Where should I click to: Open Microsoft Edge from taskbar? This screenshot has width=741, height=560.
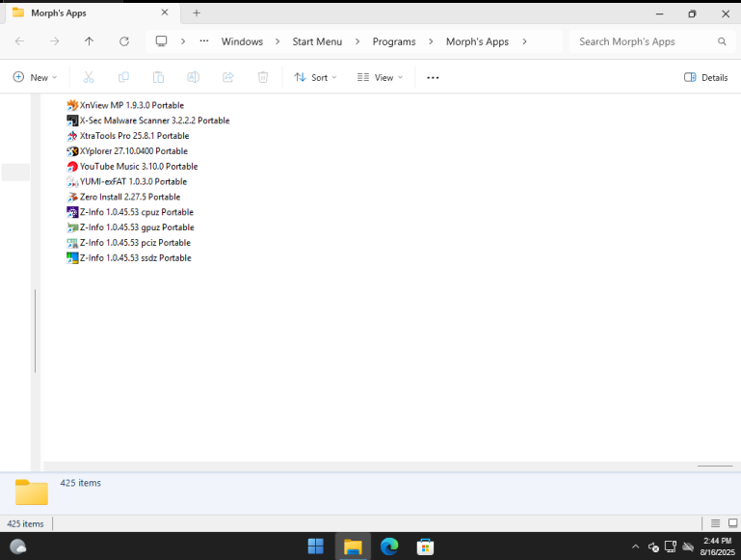389,547
